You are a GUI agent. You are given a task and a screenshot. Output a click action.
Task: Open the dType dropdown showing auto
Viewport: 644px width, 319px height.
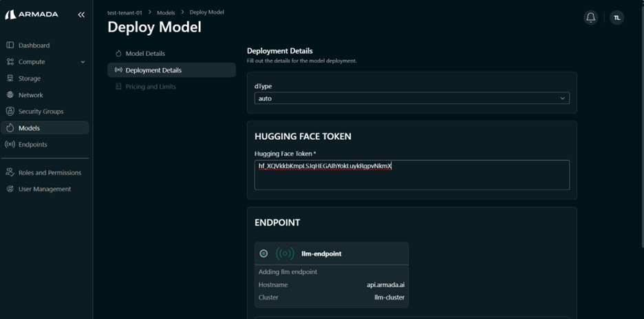tap(412, 99)
